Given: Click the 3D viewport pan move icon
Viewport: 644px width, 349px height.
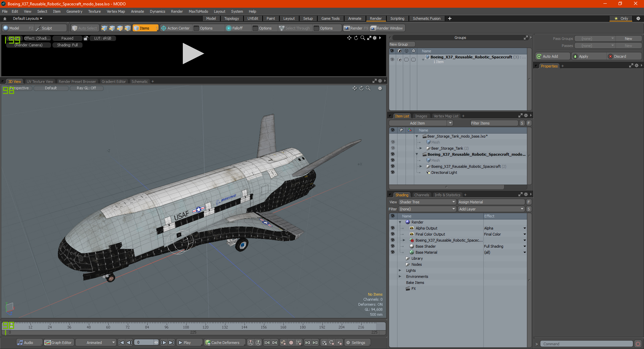Looking at the screenshot, I should coord(355,88).
